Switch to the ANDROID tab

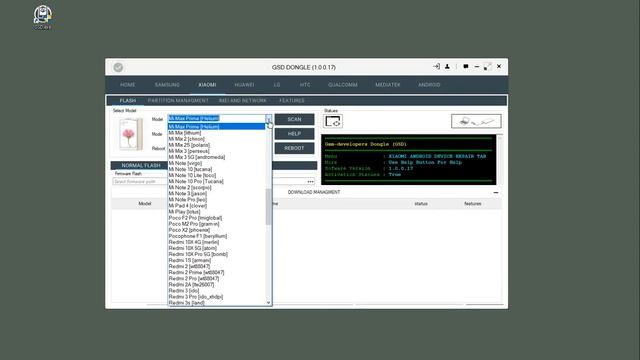tap(429, 85)
